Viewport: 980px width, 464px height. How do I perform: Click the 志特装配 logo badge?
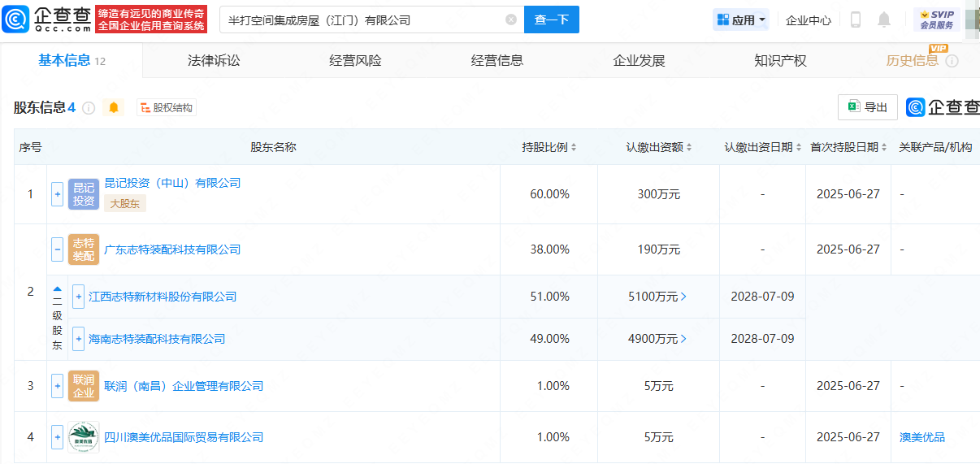pos(84,249)
